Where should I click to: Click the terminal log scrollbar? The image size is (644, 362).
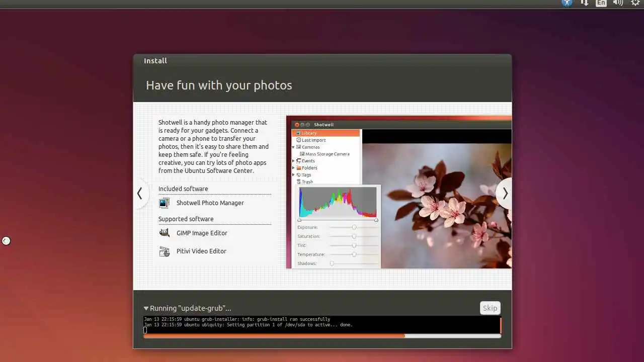click(x=501, y=325)
